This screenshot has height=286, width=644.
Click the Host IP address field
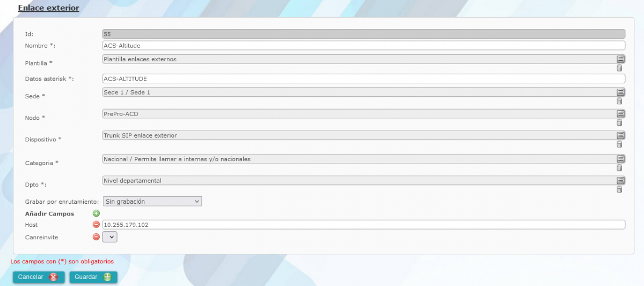pos(364,225)
